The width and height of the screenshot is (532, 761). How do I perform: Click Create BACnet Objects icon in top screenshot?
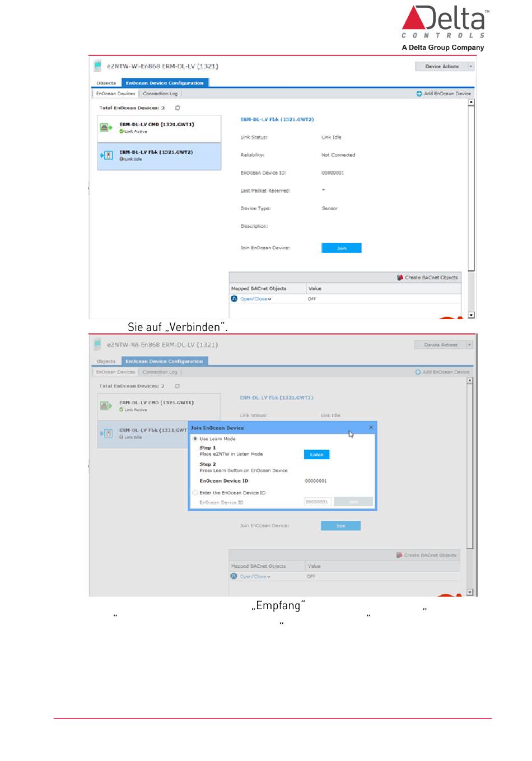point(400,277)
